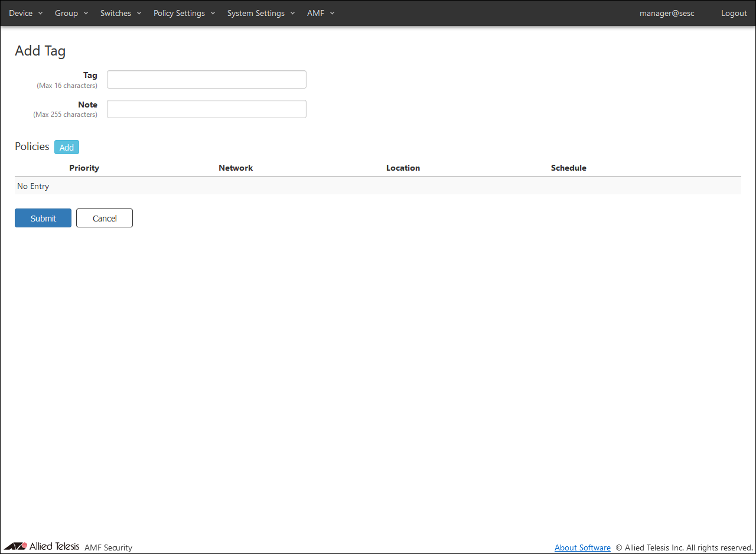
Task: Focus the Note text field
Action: (x=206, y=109)
